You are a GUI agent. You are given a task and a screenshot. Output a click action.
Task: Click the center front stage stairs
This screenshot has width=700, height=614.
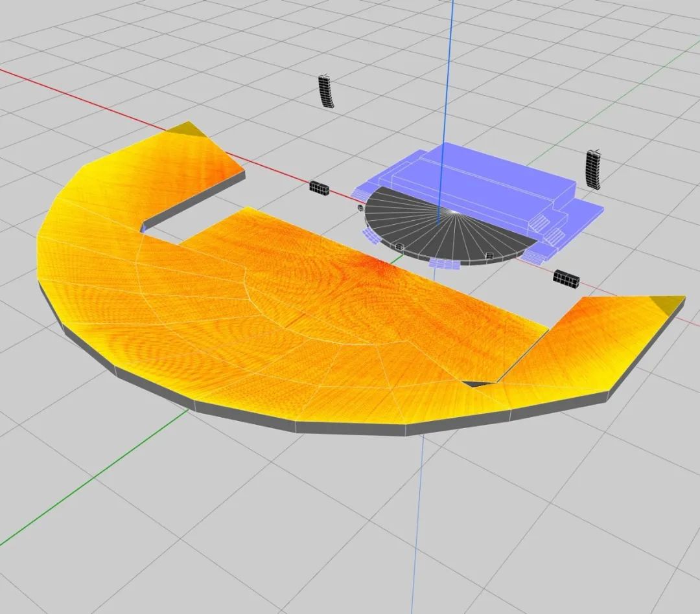[445, 264]
